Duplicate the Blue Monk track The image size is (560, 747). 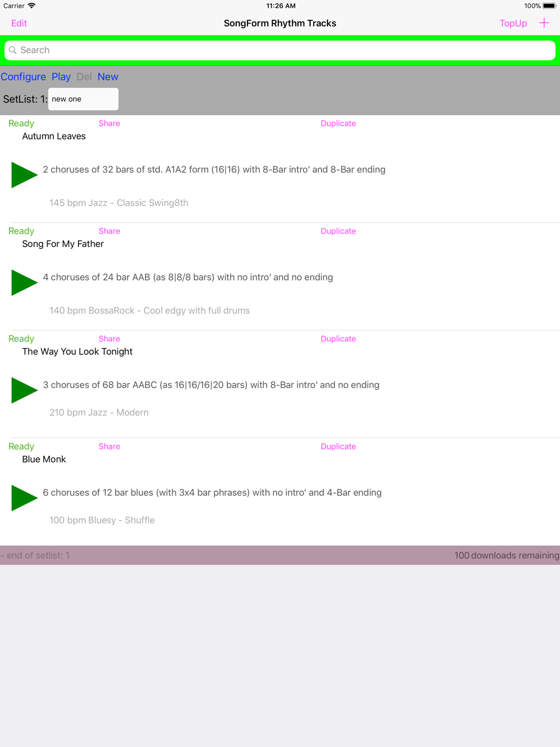(x=338, y=446)
